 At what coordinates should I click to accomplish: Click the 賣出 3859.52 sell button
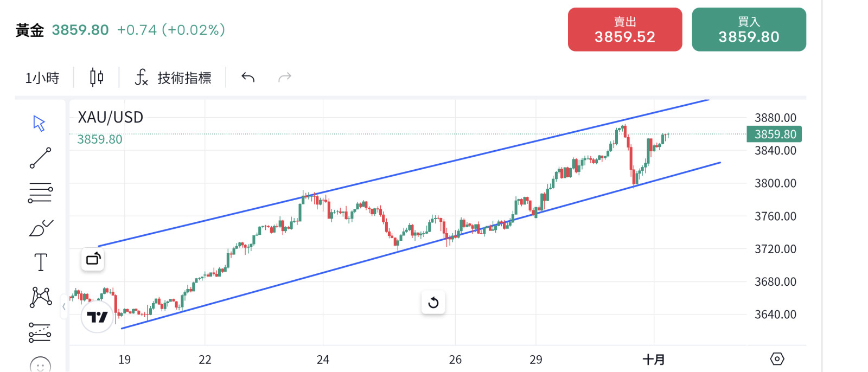point(624,30)
